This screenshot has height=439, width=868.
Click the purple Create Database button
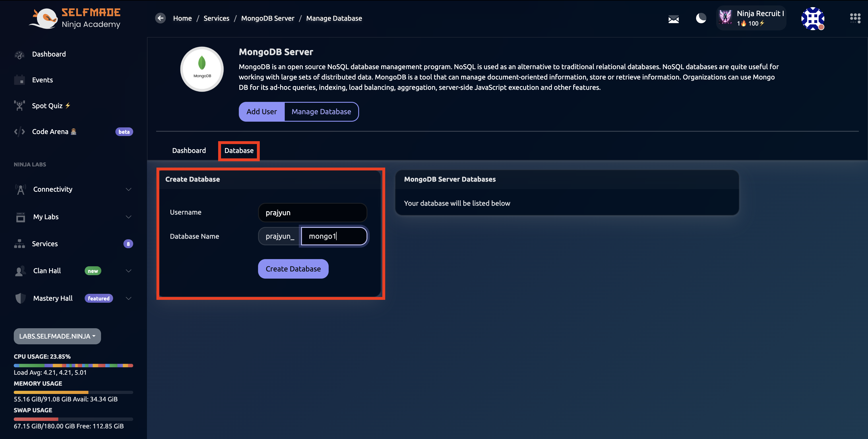click(293, 269)
